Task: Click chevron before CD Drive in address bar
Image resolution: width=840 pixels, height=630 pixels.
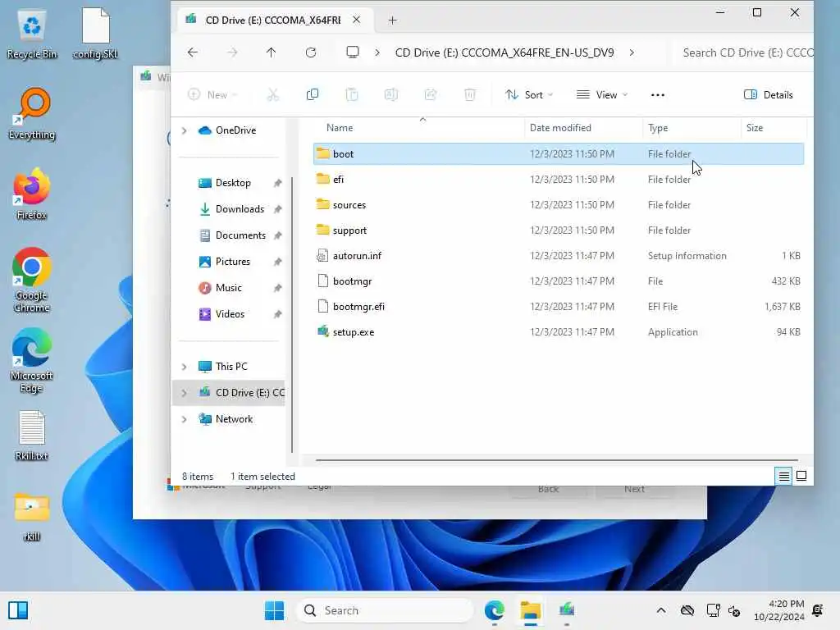Action: (377, 52)
